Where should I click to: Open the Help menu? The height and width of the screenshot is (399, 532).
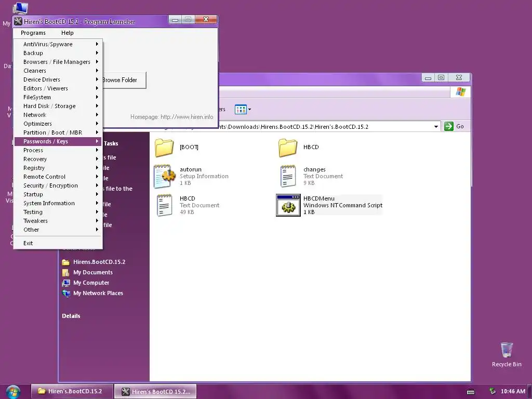click(67, 33)
